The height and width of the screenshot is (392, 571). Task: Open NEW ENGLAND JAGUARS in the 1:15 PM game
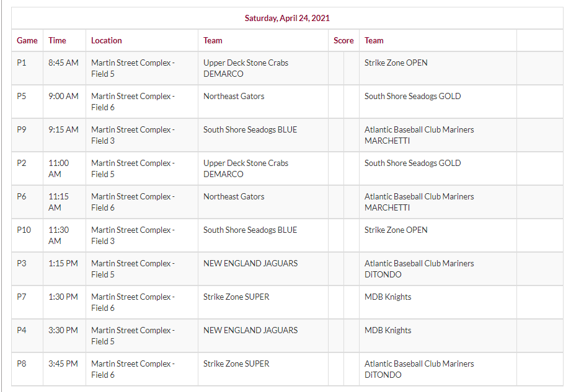tap(250, 263)
